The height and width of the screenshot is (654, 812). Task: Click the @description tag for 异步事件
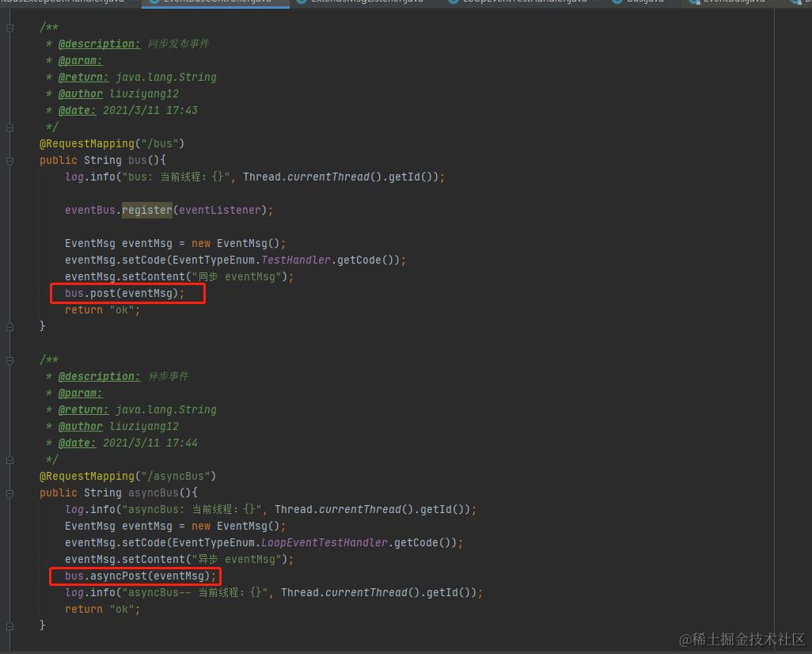pyautogui.click(x=99, y=377)
